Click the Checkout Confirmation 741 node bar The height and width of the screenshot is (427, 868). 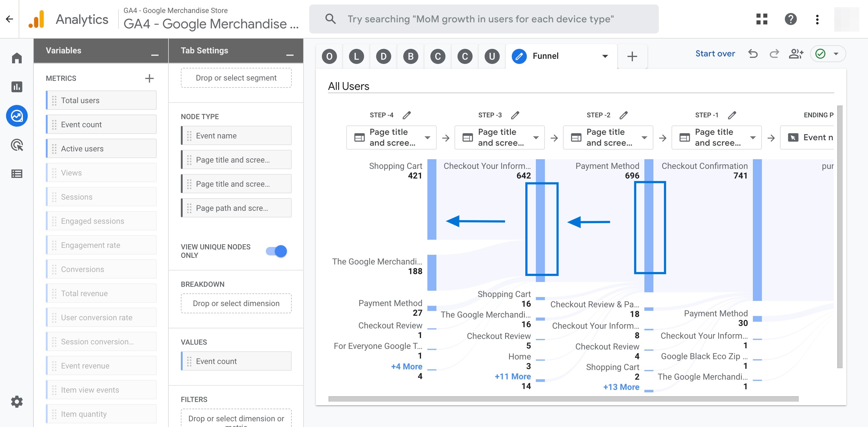[x=757, y=230]
